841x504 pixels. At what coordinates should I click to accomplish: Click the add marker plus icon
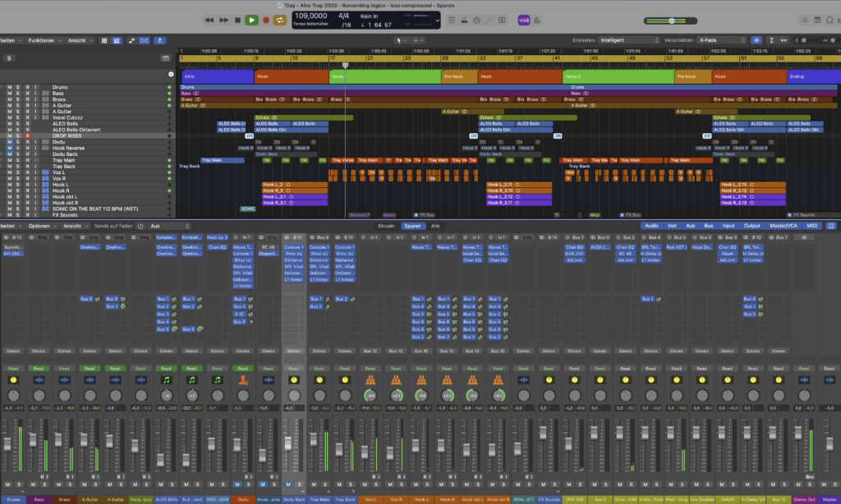[171, 75]
